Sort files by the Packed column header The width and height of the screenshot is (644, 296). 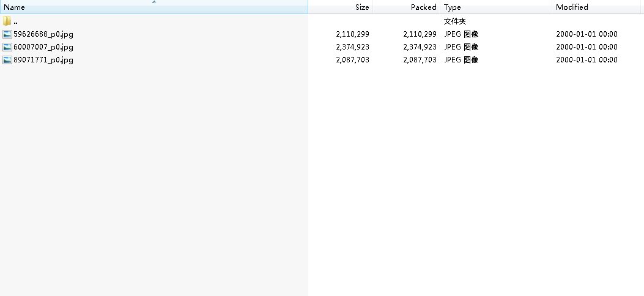[423, 7]
